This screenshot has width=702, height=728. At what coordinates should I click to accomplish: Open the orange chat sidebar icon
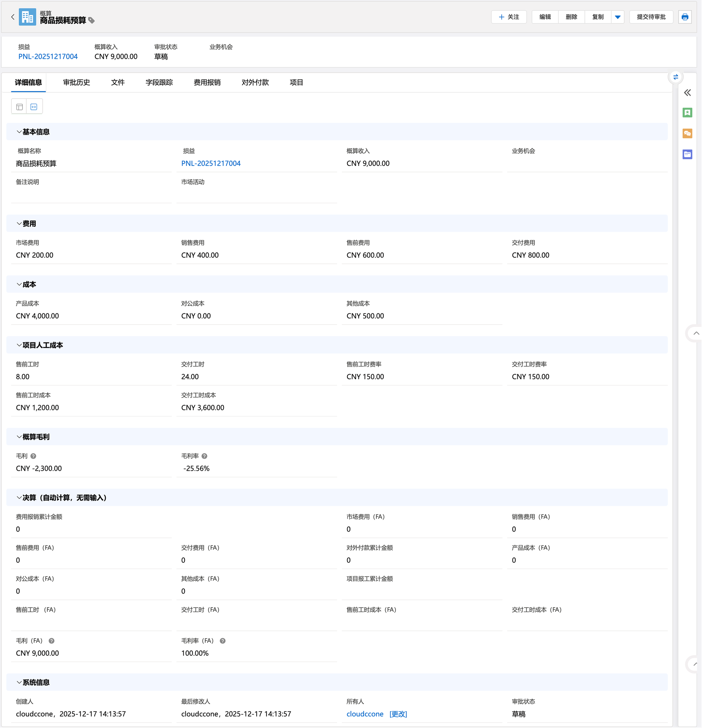point(687,134)
